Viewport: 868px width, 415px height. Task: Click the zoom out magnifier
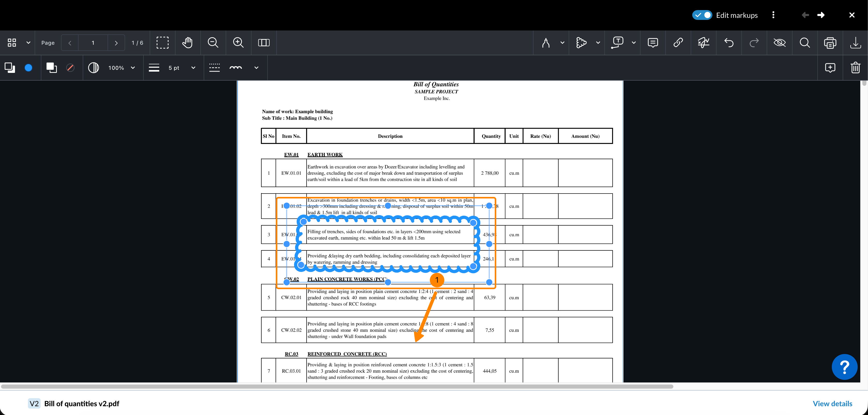(x=213, y=43)
